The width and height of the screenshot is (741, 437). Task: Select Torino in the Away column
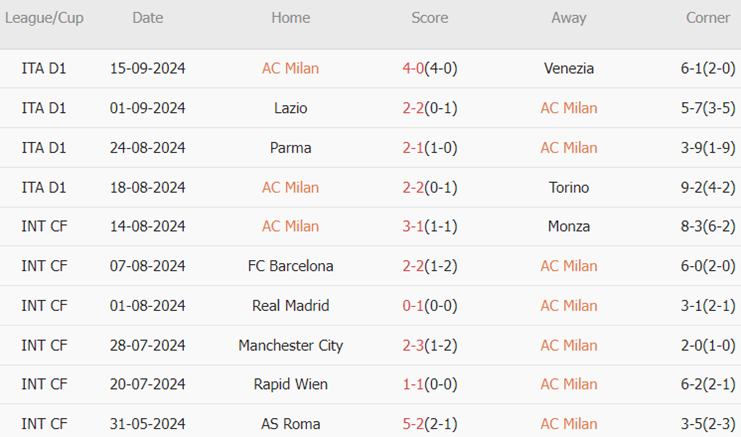click(569, 187)
